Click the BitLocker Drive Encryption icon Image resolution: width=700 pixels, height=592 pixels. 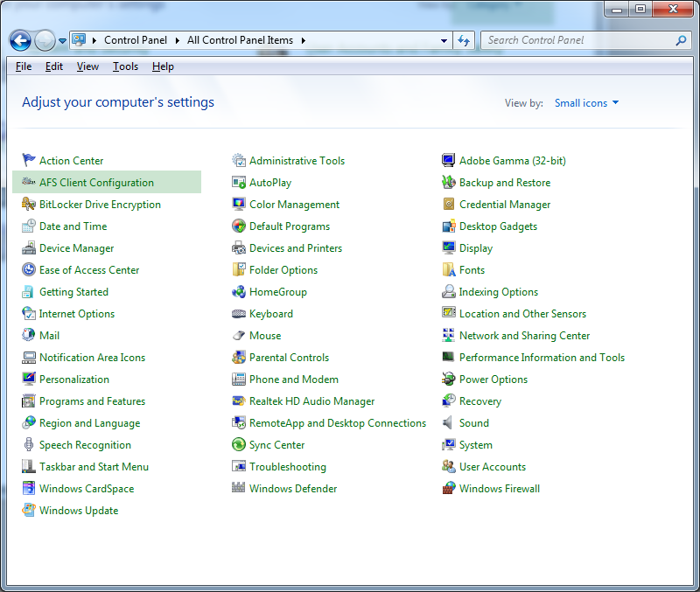(x=29, y=205)
